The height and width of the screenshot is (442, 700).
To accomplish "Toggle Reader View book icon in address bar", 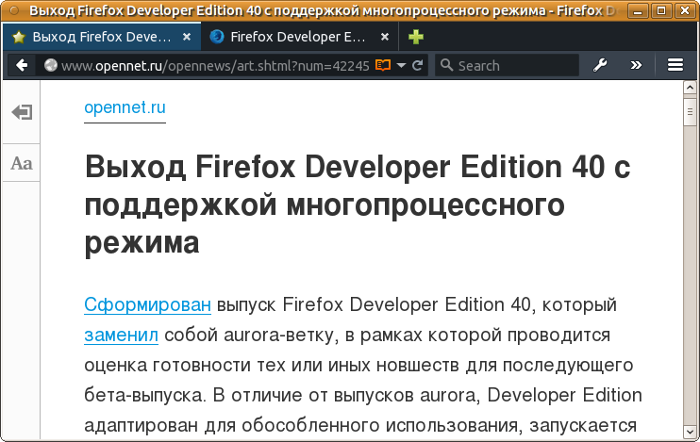I will click(x=383, y=66).
